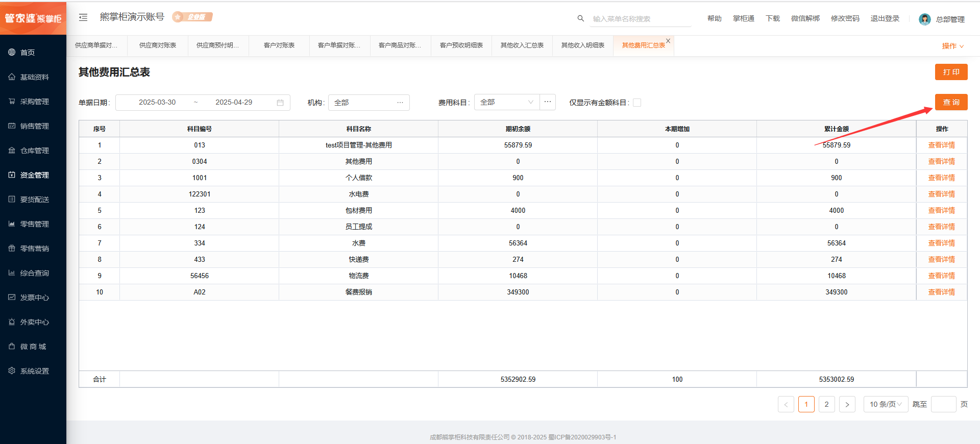Open the 机构 selector field

coord(369,103)
